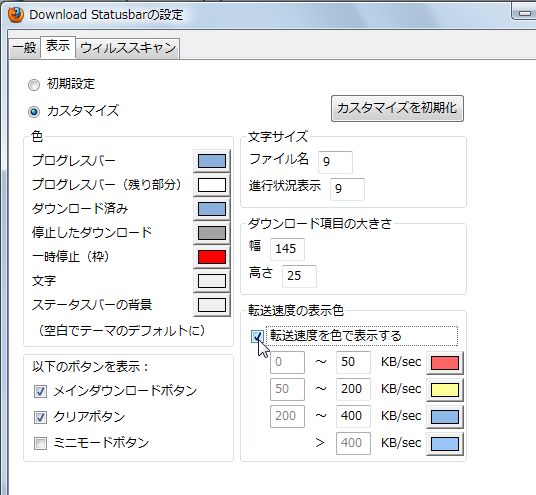
Task: Pick the プログレスバー color swatch
Action: click(x=212, y=161)
